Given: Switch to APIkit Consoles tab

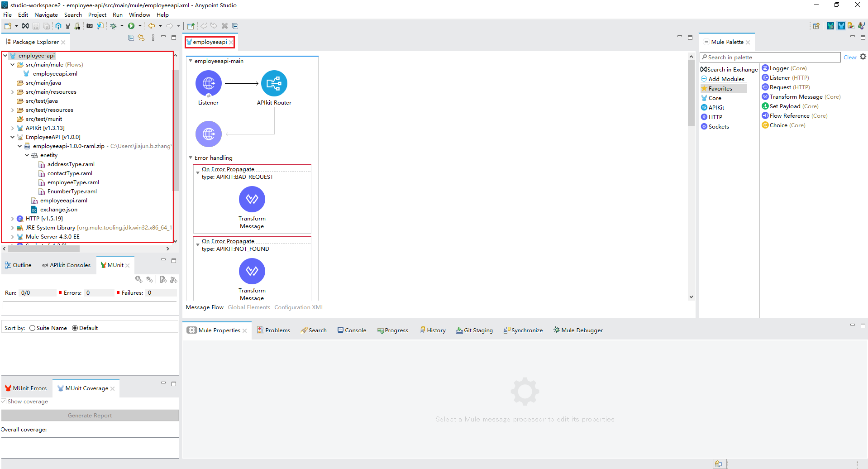Looking at the screenshot, I should 66,265.
